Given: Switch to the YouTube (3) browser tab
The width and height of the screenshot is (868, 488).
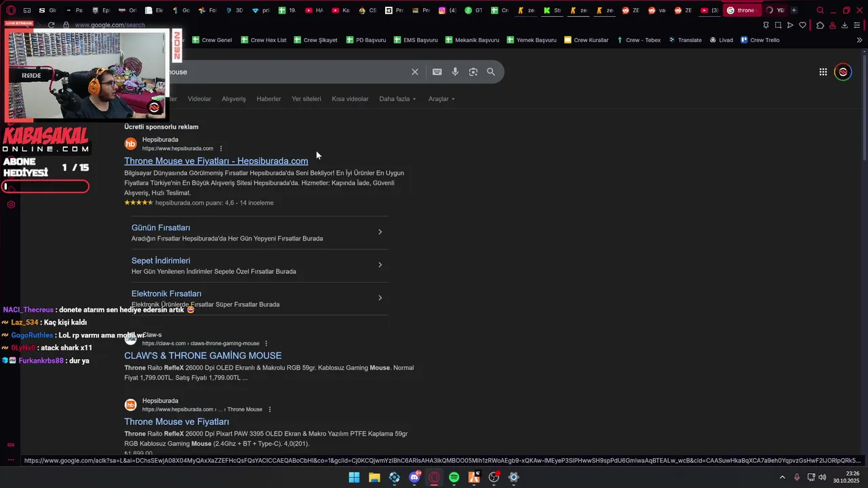Looking at the screenshot, I should (709, 10).
